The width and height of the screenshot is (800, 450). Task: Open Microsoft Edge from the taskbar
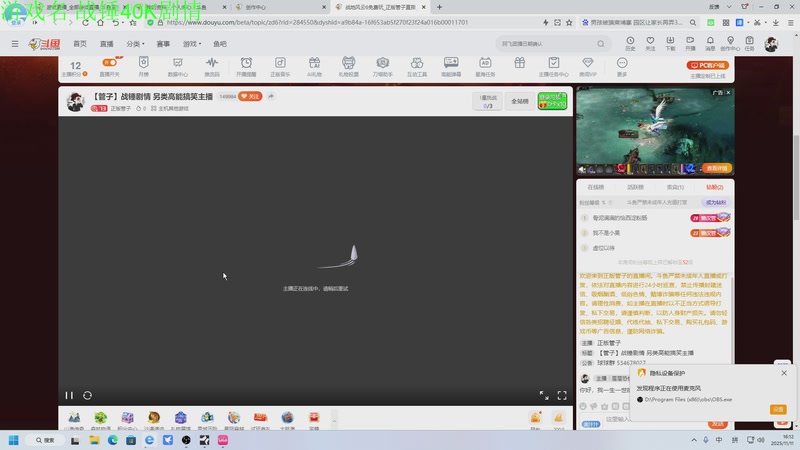pyautogui.click(x=113, y=440)
